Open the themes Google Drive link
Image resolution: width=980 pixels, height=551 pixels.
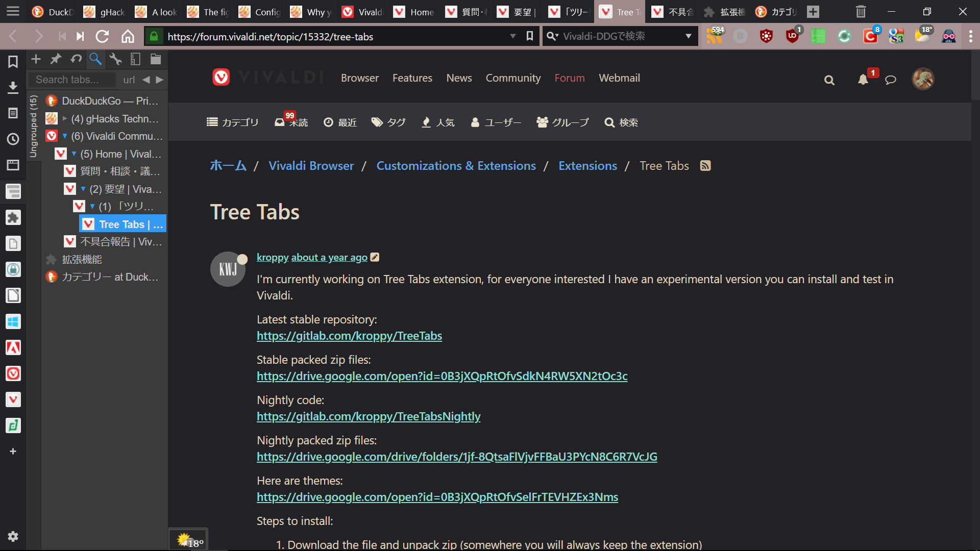coord(437,497)
